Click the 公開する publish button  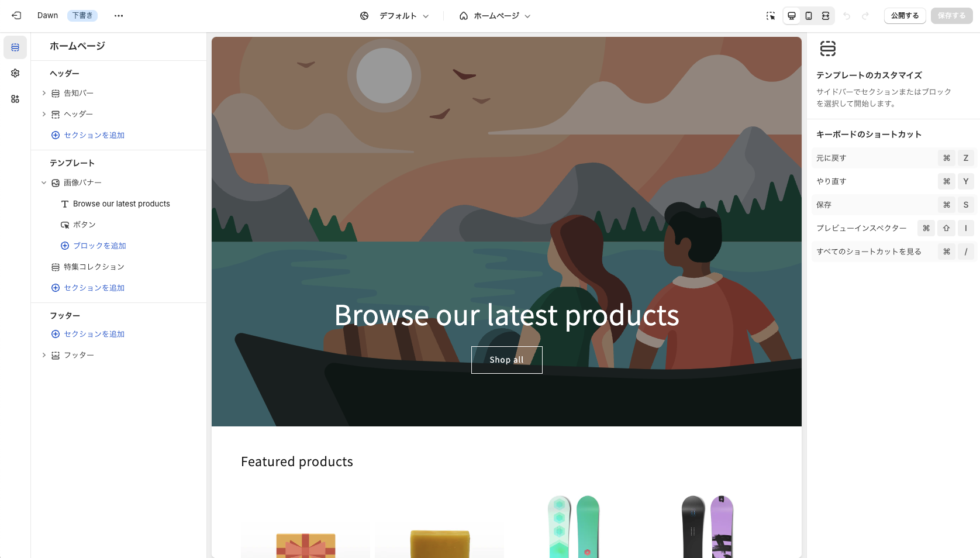[905, 16]
